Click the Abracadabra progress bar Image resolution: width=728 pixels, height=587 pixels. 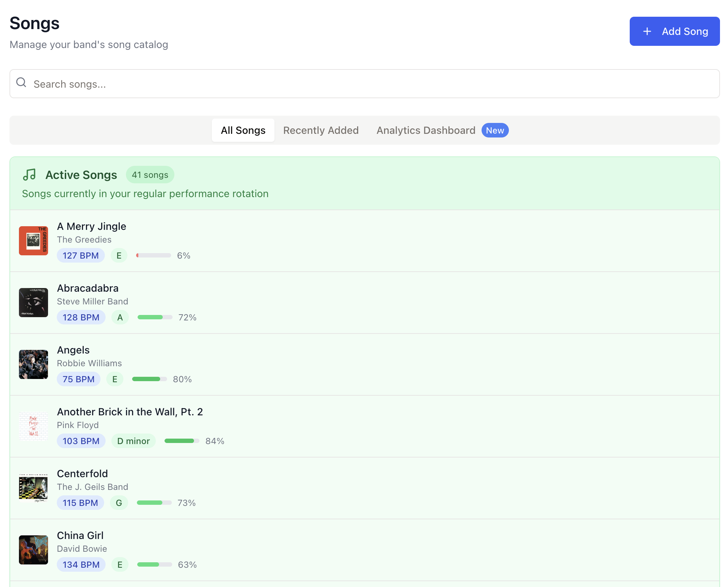coord(155,317)
